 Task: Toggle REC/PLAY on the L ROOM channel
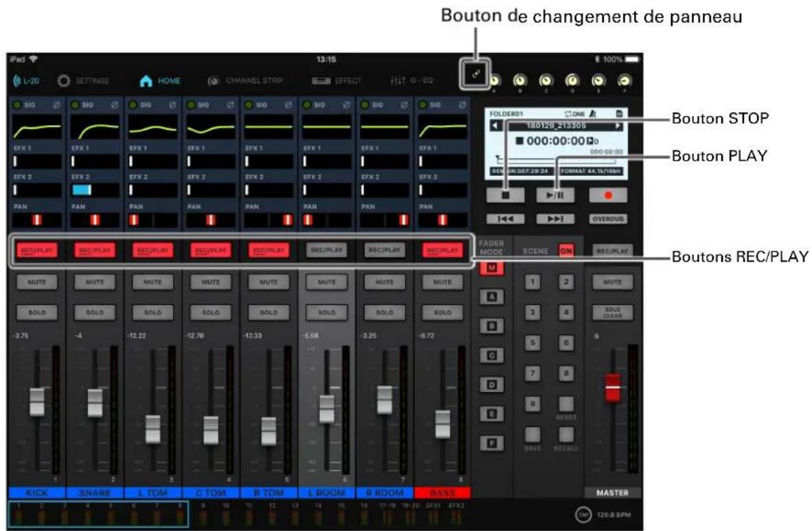click(x=326, y=250)
